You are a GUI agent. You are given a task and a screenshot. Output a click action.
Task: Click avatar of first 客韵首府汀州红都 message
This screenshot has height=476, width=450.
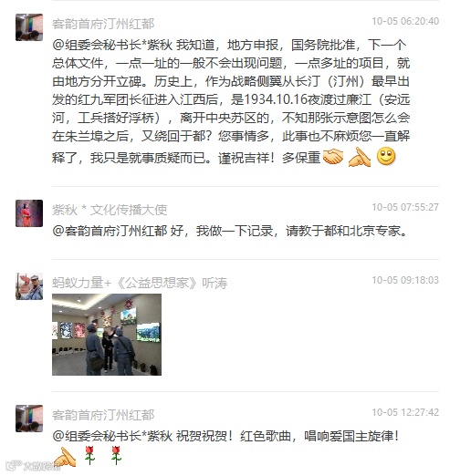29,27
